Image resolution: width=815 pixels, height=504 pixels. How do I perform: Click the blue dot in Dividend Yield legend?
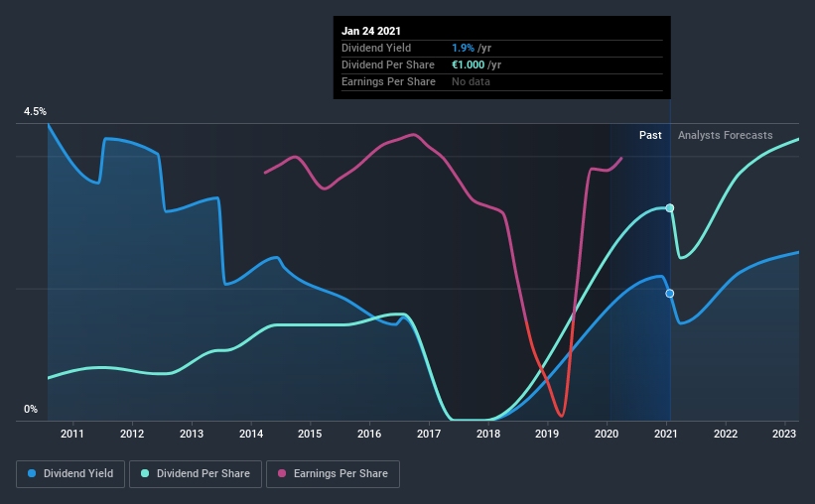click(x=32, y=473)
